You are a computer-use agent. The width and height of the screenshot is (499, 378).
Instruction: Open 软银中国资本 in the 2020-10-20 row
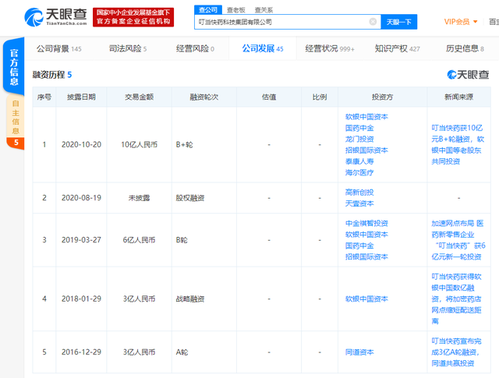click(367, 117)
